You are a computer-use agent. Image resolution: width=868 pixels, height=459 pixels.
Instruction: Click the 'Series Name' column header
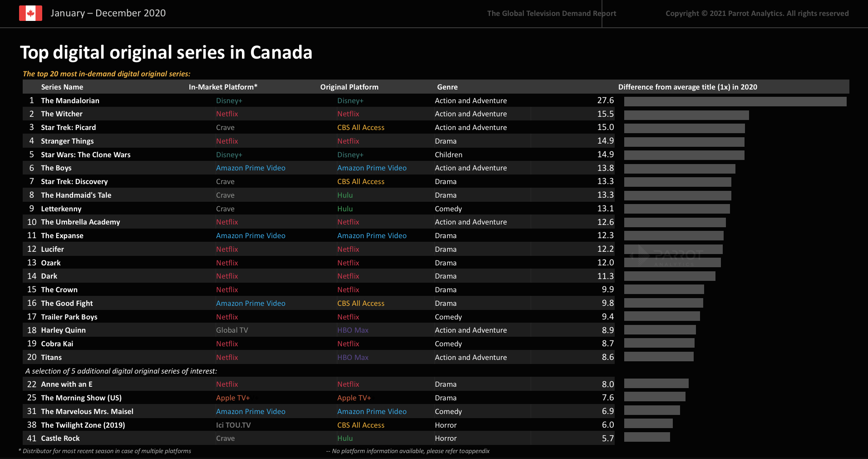(x=62, y=87)
